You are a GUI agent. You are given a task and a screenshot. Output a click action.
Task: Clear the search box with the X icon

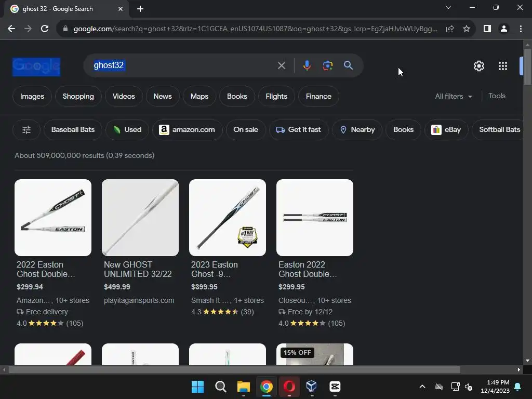[281, 65]
